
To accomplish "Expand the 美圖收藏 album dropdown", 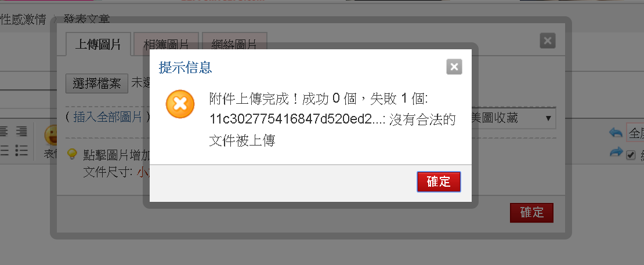I will (x=513, y=118).
